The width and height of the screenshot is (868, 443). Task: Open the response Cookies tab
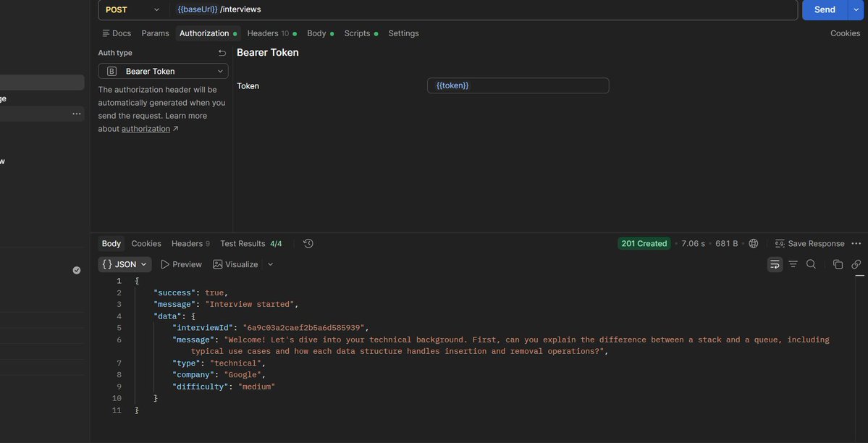146,244
